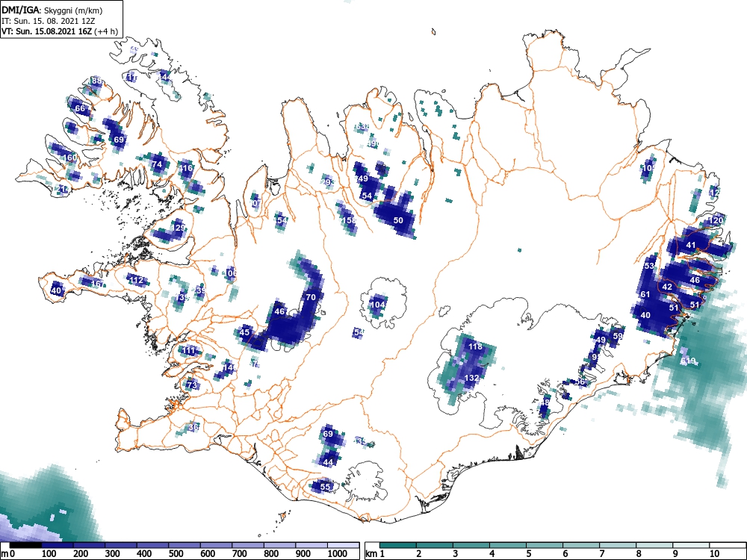Image resolution: width=747 pixels, height=560 pixels.
Task: Click the dark blue 100–200 m legend swatch
Action: coord(58,545)
